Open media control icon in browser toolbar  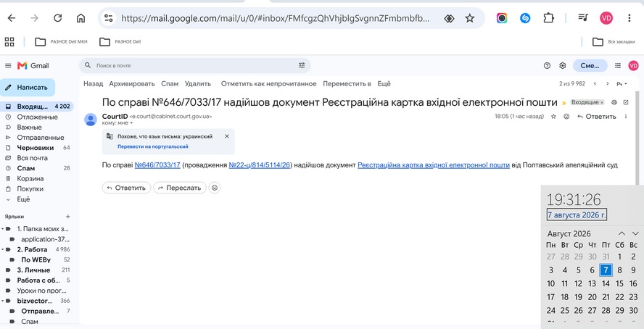click(x=583, y=17)
